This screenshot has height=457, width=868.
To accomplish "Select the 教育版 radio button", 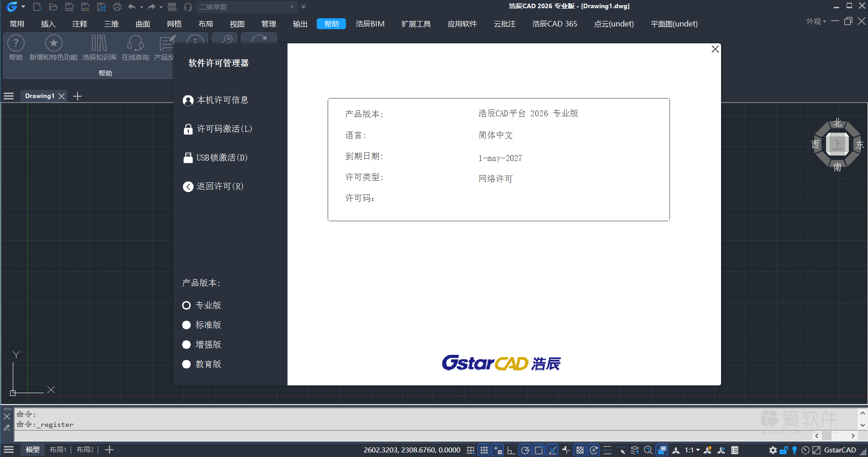I will click(x=186, y=364).
